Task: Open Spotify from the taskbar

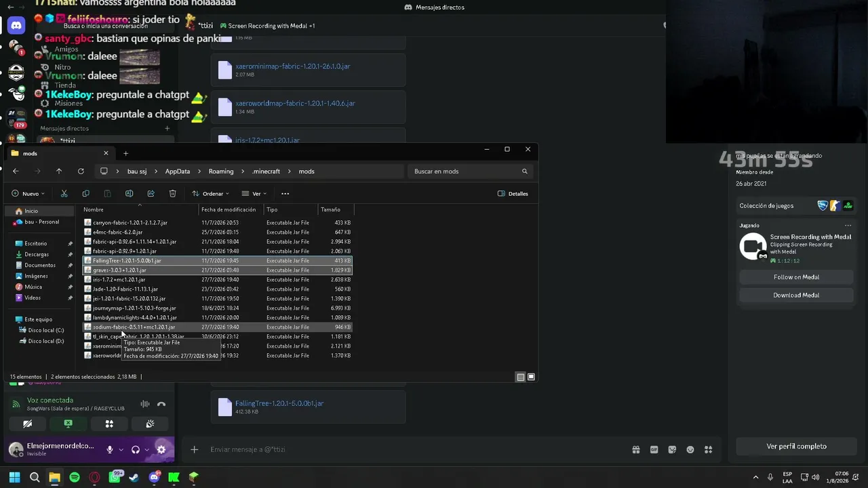Action: point(75,478)
